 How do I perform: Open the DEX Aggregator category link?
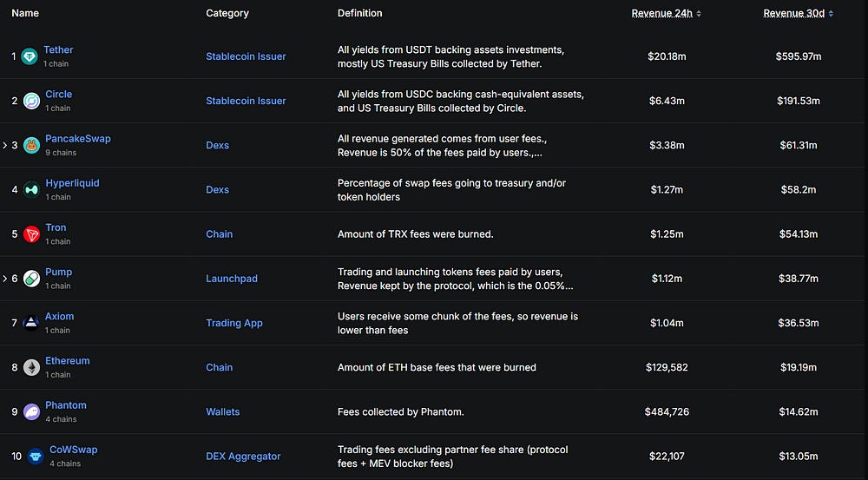click(243, 457)
